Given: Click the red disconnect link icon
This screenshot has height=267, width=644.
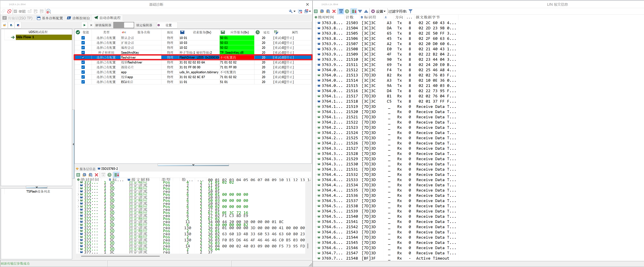Looking at the screenshot, I should (x=9, y=11).
